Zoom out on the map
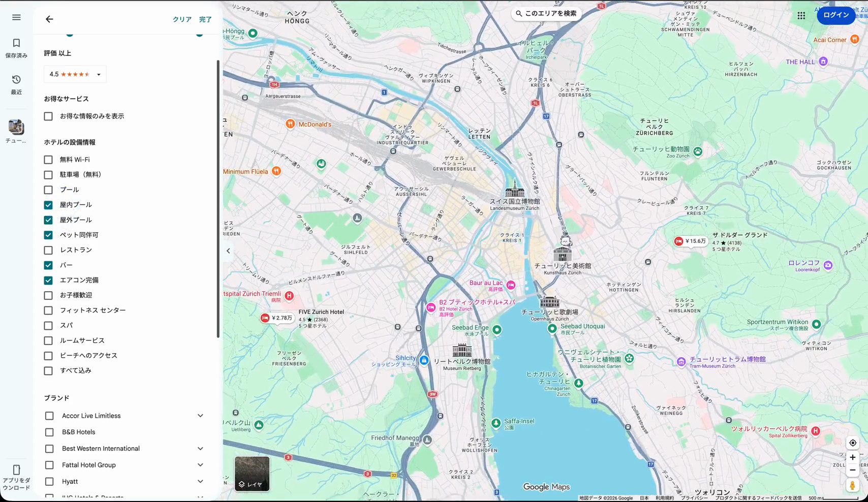868x502 pixels. click(853, 470)
